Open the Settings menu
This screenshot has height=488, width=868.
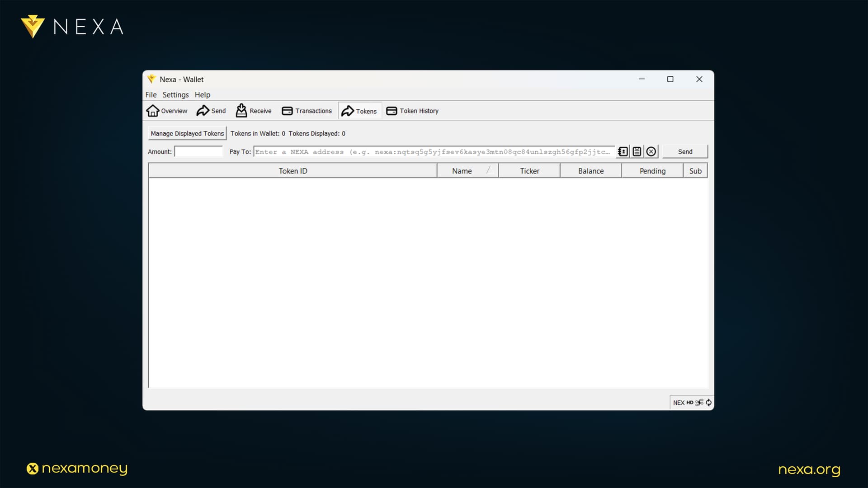pos(175,94)
